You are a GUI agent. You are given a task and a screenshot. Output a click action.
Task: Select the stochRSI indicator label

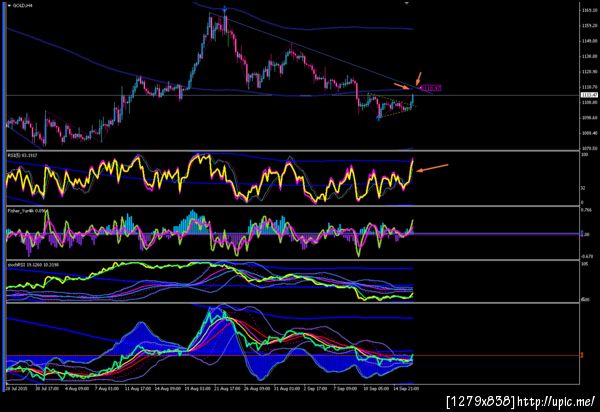(x=31, y=265)
